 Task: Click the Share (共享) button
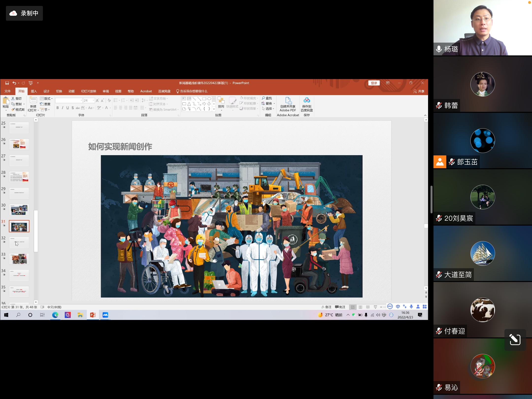pos(419,91)
